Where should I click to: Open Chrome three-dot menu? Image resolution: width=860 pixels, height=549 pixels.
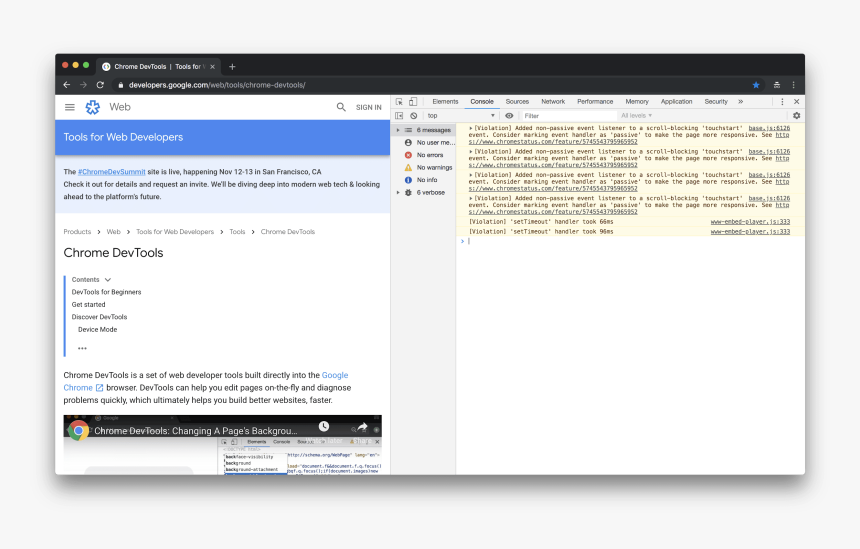793,85
